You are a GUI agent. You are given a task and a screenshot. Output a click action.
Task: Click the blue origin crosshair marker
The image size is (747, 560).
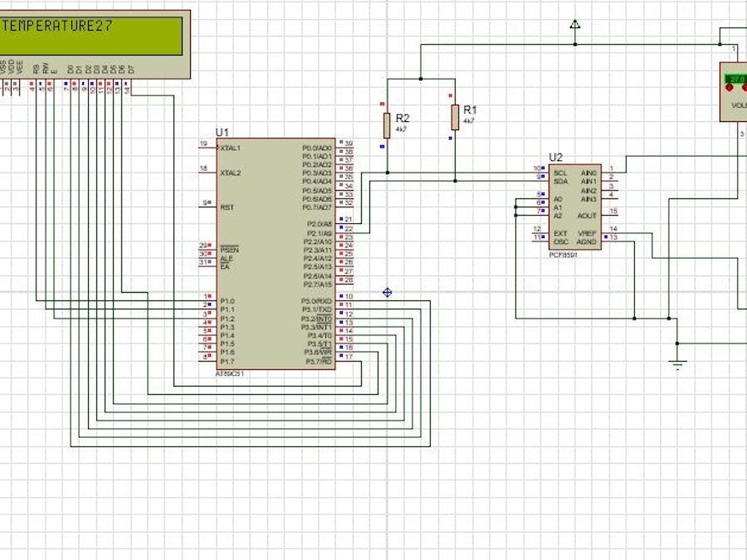[x=387, y=292]
